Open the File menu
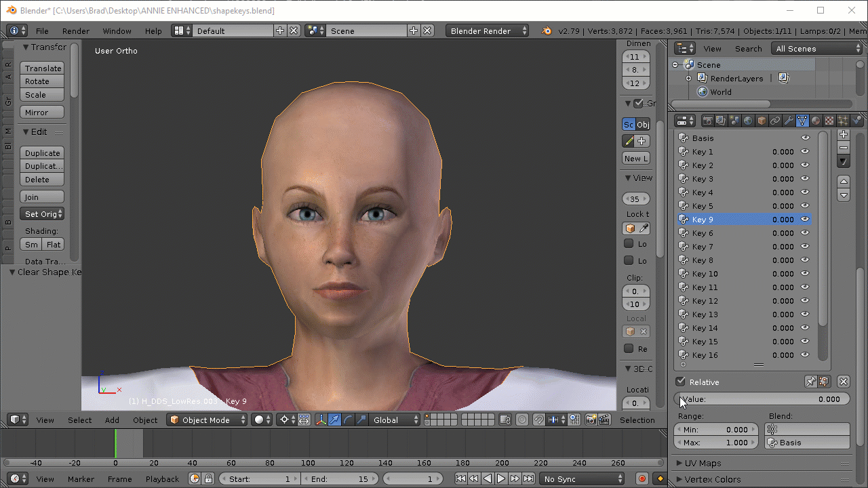This screenshot has width=868, height=488. tap(42, 31)
